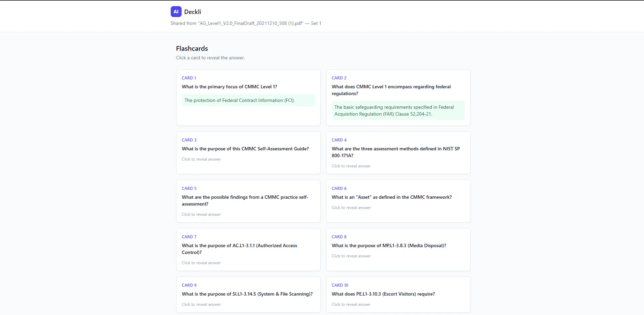This screenshot has height=315, width=644.
Task: Flip Card 2 about federal regulations
Action: click(x=398, y=97)
